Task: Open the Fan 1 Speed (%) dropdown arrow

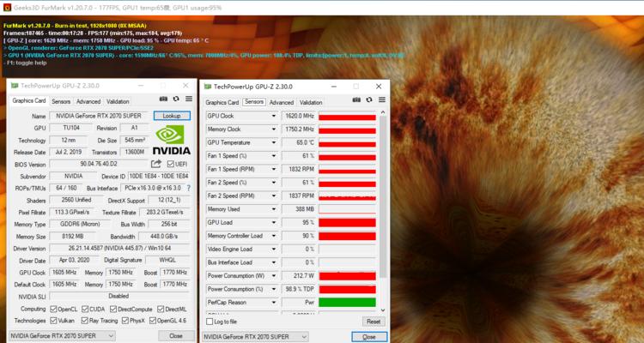Action: 274,156
